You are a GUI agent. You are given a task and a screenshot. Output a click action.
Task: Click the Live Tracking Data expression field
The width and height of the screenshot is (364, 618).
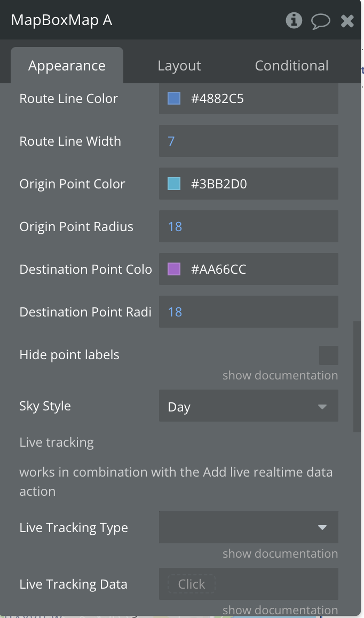(x=249, y=584)
